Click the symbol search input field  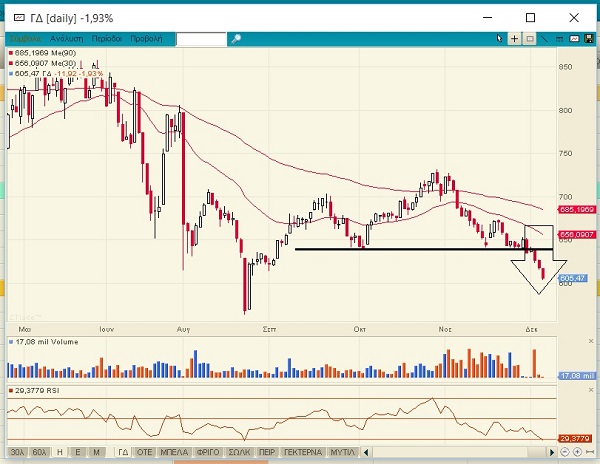click(x=201, y=39)
